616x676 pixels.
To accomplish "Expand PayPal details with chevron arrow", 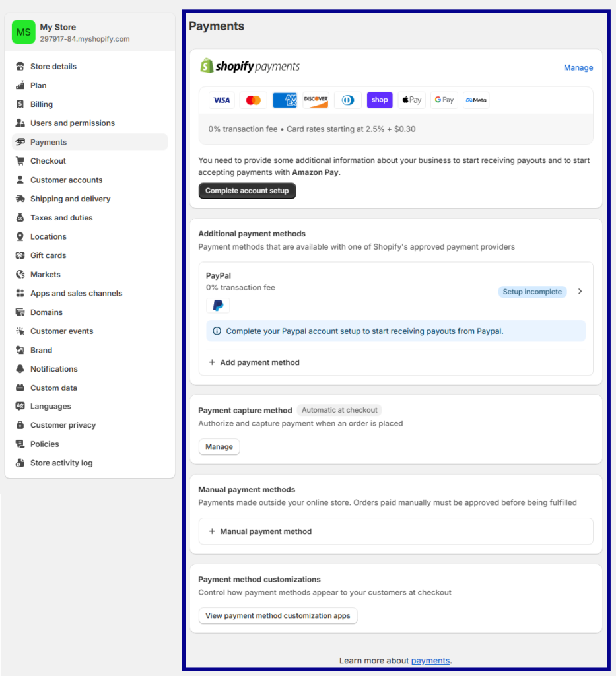I will click(x=580, y=291).
